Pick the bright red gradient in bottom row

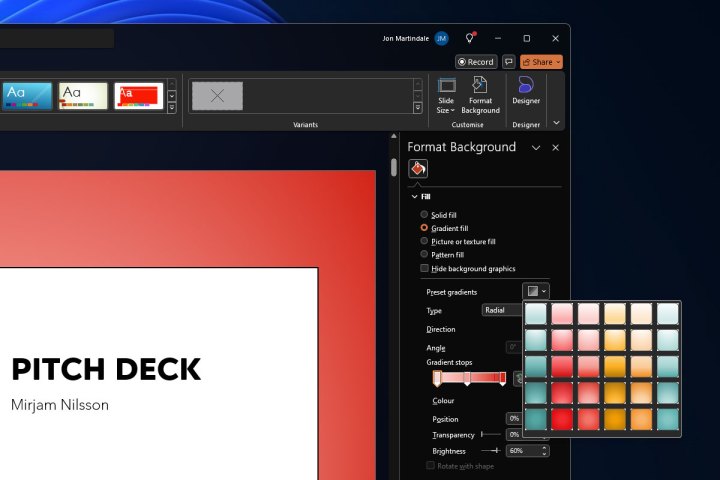563,418
